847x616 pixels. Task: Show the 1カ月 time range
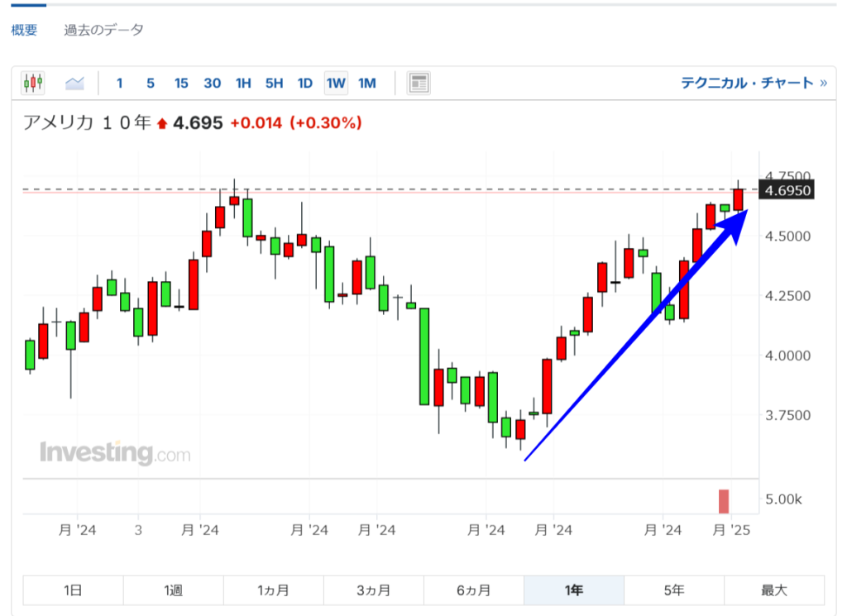click(273, 590)
